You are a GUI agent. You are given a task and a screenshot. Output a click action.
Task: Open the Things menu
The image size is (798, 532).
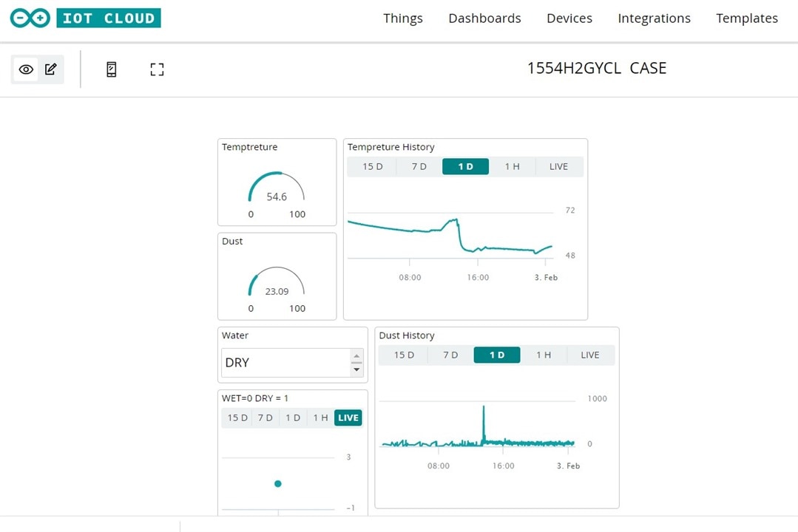[x=403, y=18]
